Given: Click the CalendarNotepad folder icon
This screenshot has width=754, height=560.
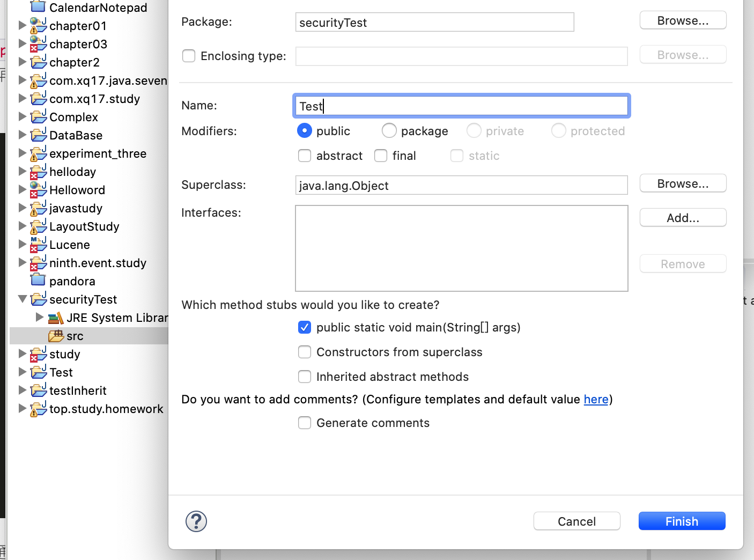Looking at the screenshot, I should [x=38, y=7].
